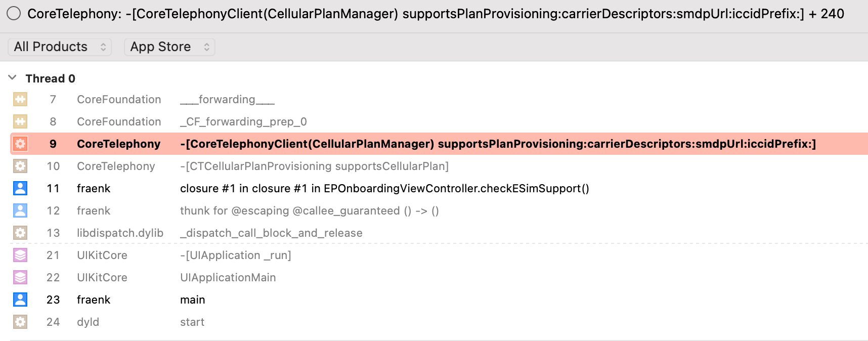868x341 pixels.
Task: Click the UIKitCore stack icon on frame 21
Action: pyautogui.click(x=20, y=255)
